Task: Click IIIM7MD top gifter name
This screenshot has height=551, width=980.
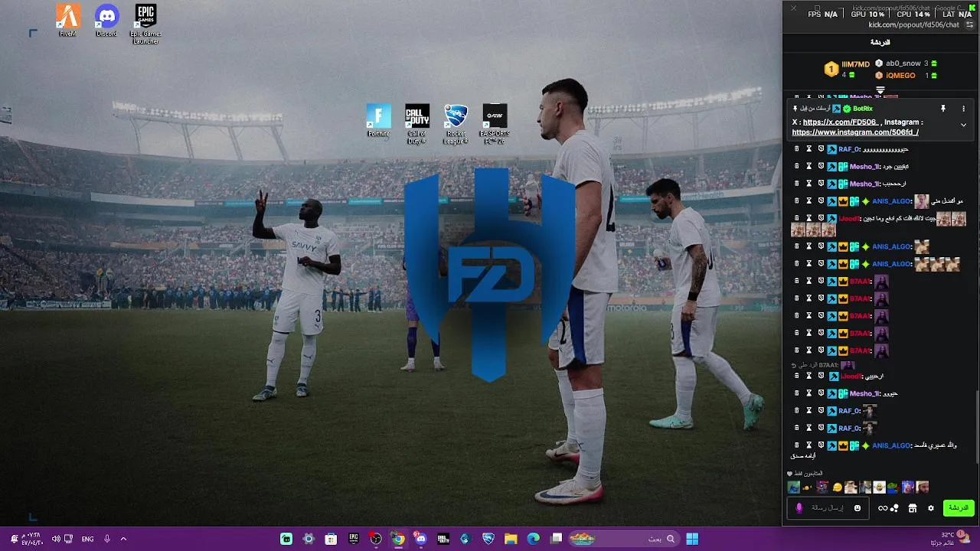Action: click(856, 64)
